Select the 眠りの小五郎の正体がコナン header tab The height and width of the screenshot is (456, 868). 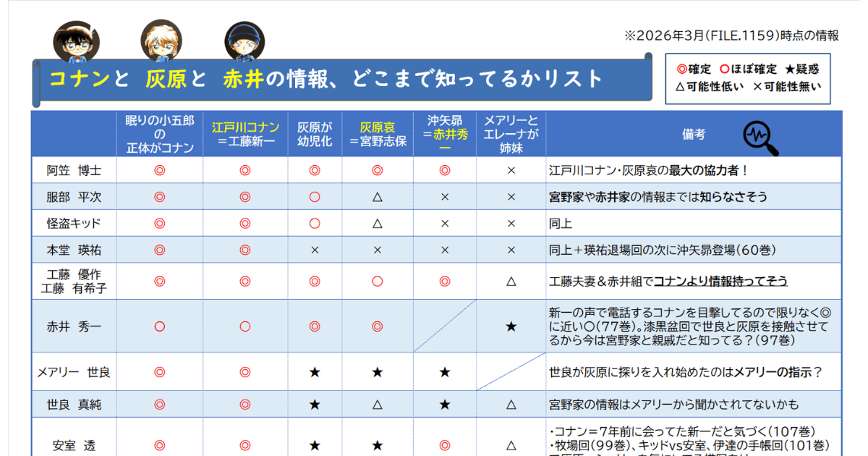(x=160, y=132)
